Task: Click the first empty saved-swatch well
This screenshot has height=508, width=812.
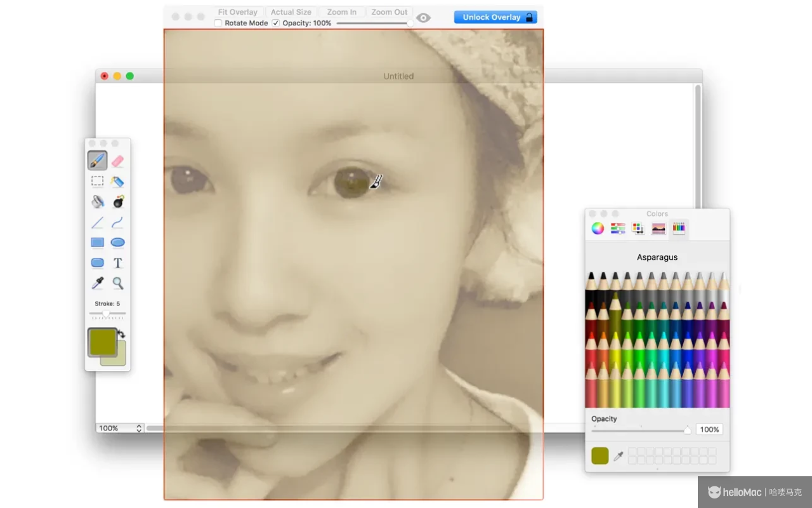Action: click(x=632, y=451)
